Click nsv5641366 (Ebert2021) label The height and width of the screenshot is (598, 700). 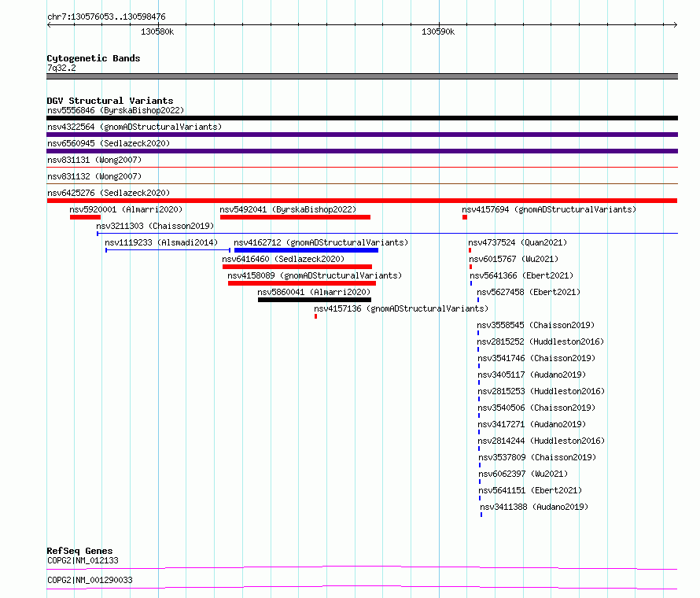[521, 275]
